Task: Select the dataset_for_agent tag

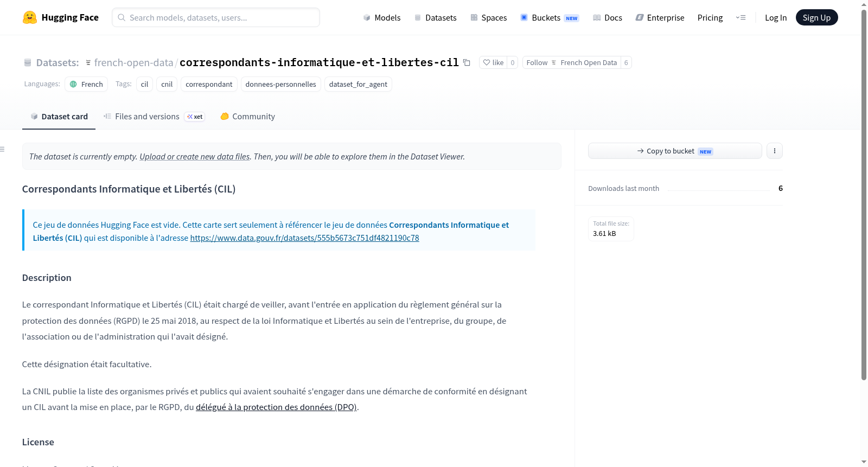Action: coord(358,84)
